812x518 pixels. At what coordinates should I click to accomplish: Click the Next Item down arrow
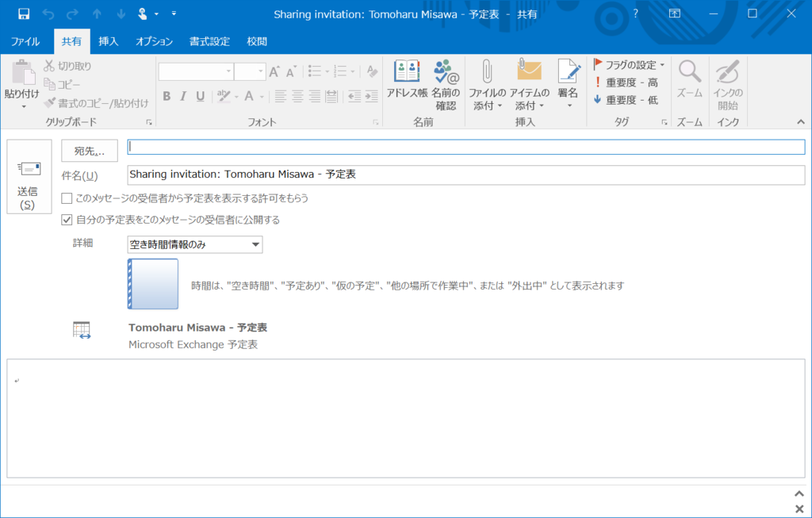(x=121, y=14)
